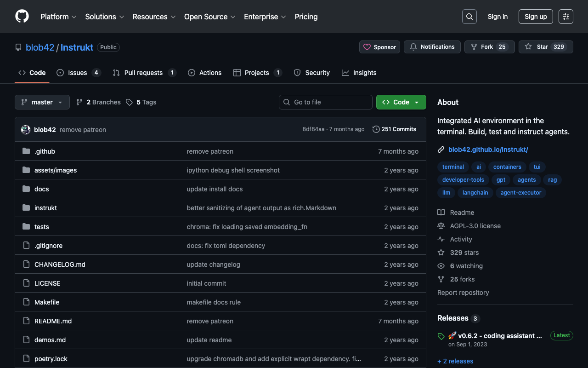Screen dimensions: 588x368
Task: Expand the master branch dropdown
Action: coord(42,102)
